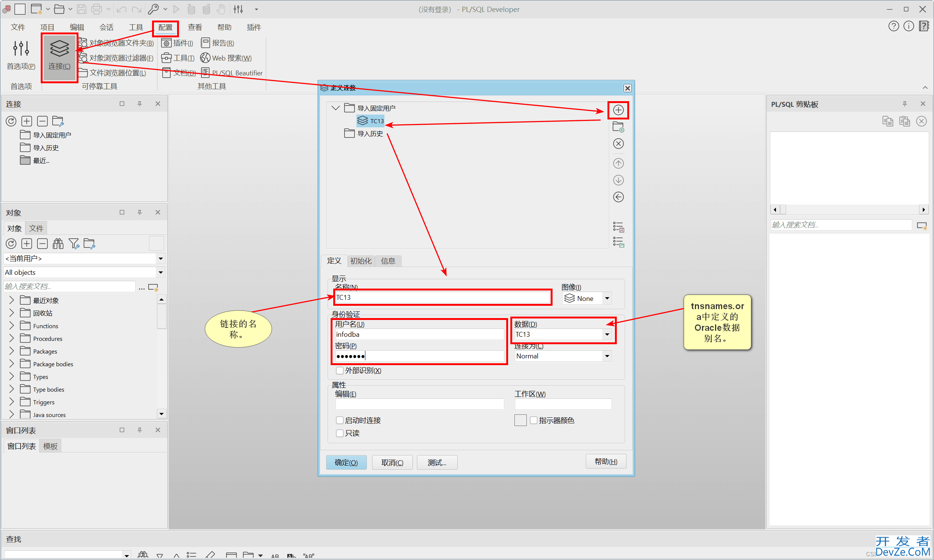Screen dimensions: 934x560
Task: Select 导入历史 folder in dialog tree
Action: pos(364,134)
